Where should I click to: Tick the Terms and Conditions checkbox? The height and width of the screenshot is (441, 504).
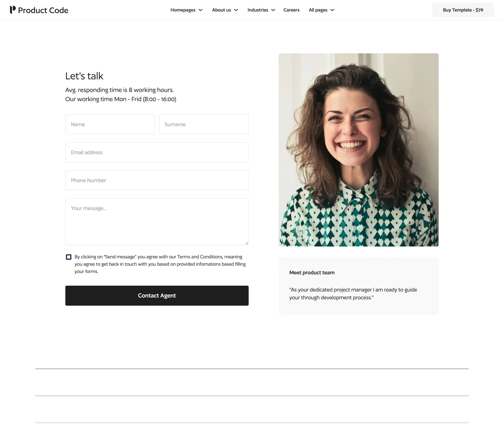click(69, 257)
